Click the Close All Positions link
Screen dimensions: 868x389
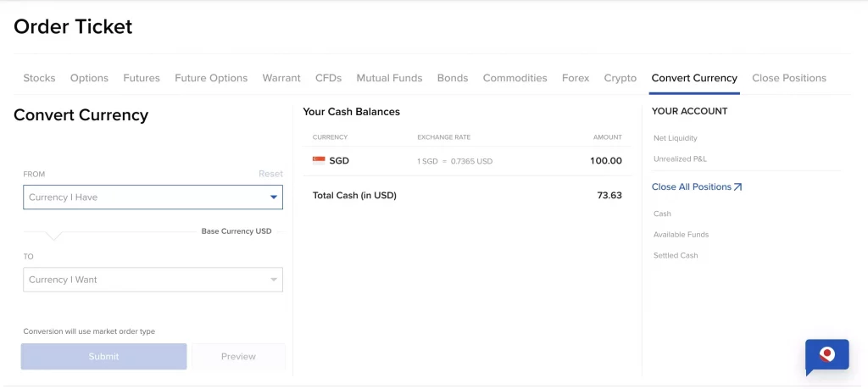[691, 187]
